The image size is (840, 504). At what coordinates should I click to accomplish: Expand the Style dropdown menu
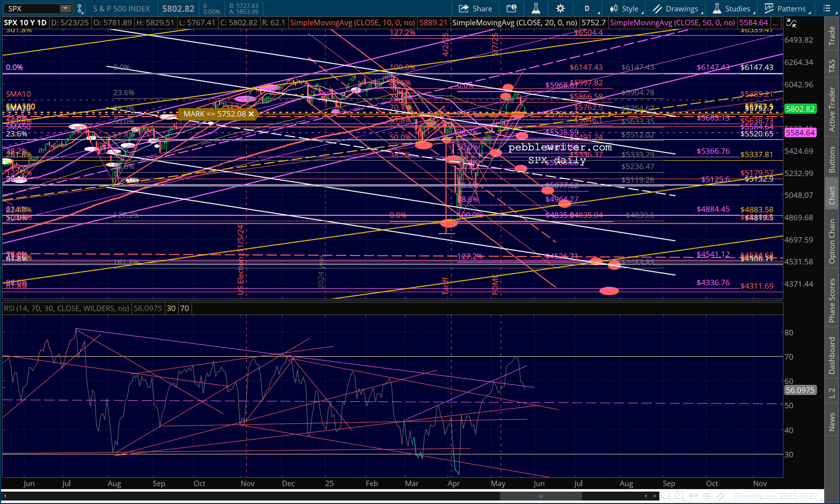626,8
